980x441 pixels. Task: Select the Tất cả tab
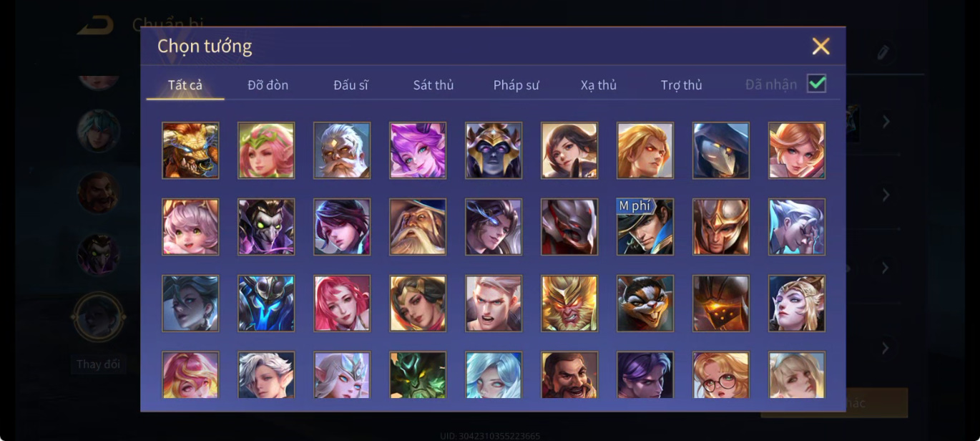[185, 85]
